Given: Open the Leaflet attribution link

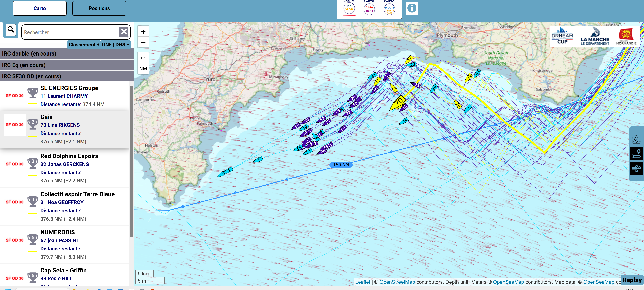Looking at the screenshot, I should click(363, 282).
